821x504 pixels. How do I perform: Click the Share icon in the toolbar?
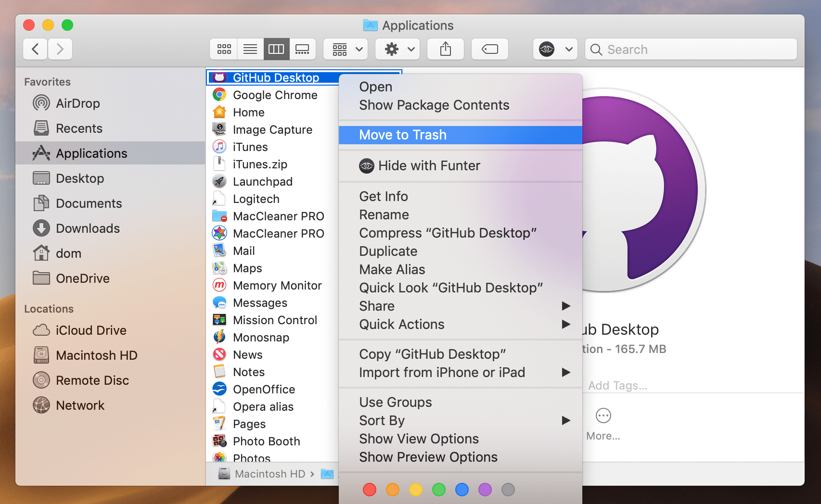[x=445, y=49]
